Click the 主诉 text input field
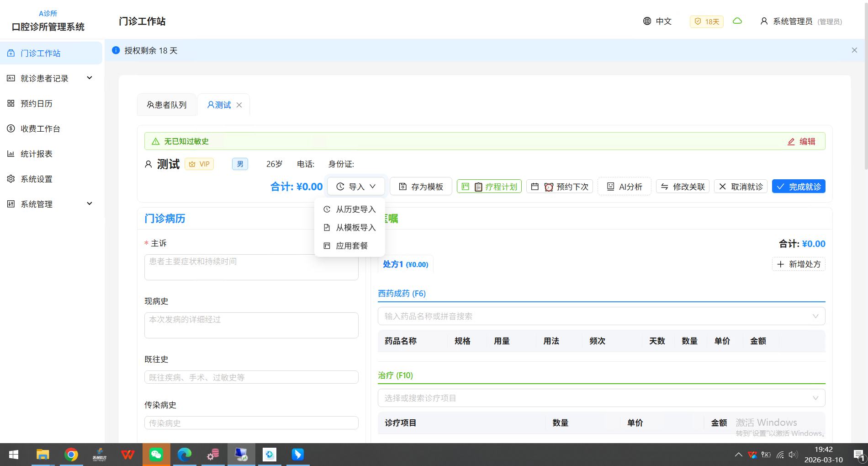The height and width of the screenshot is (466, 868). coord(251,267)
